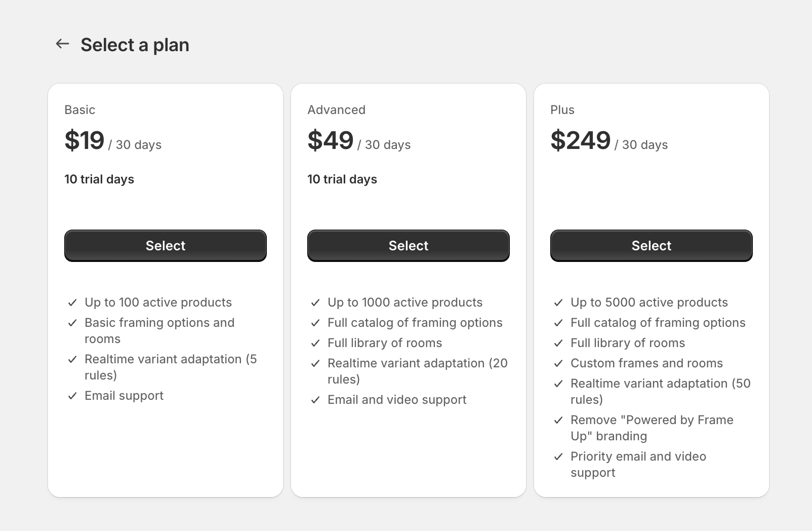This screenshot has width=812, height=531.
Task: Select the Advanced plan
Action: click(x=409, y=246)
